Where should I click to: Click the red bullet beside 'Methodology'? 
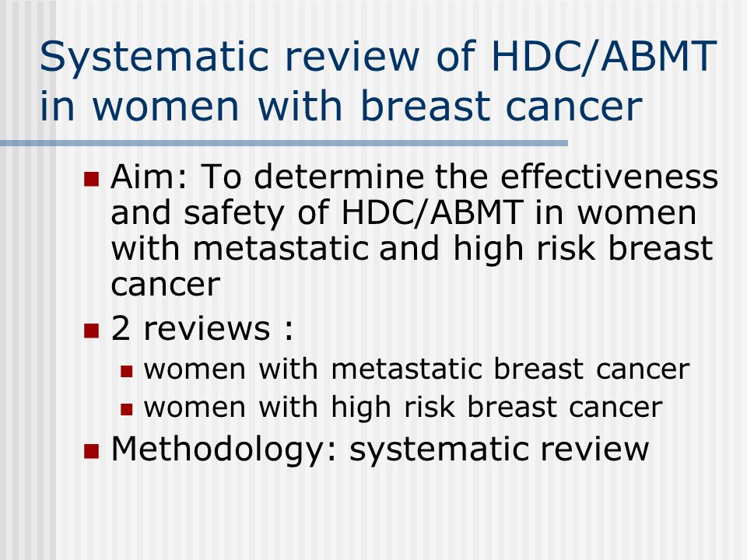pyautogui.click(x=92, y=451)
